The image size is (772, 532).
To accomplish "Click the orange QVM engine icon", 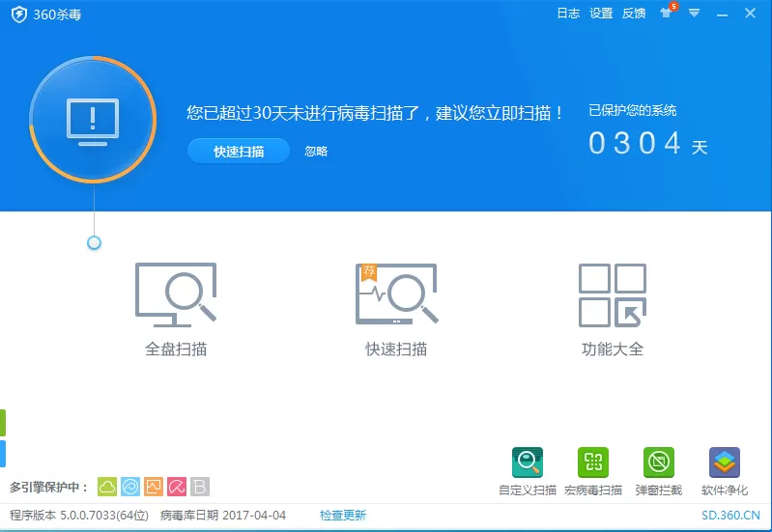I will 154,487.
